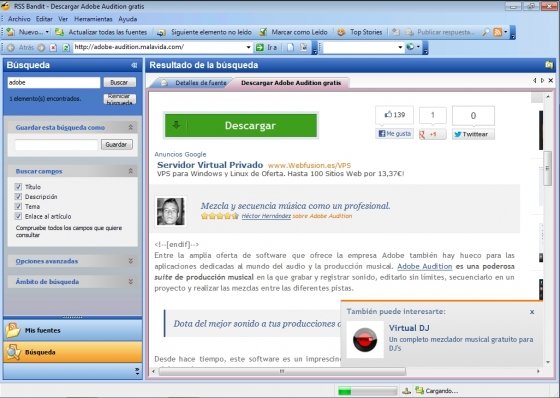Close the current tab with X icon
Image resolution: width=560 pixels, height=398 pixels.
(x=551, y=81)
